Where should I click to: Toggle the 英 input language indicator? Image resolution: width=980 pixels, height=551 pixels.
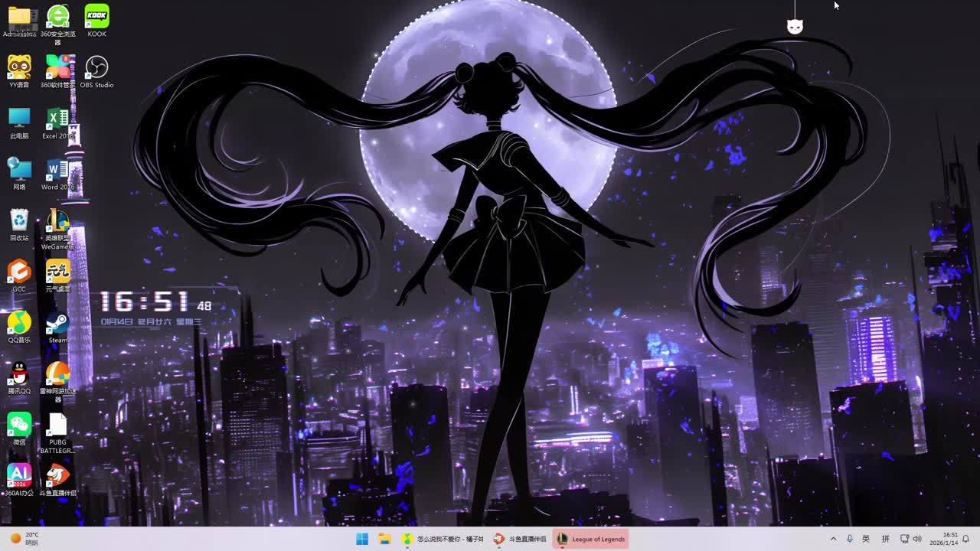click(x=866, y=539)
